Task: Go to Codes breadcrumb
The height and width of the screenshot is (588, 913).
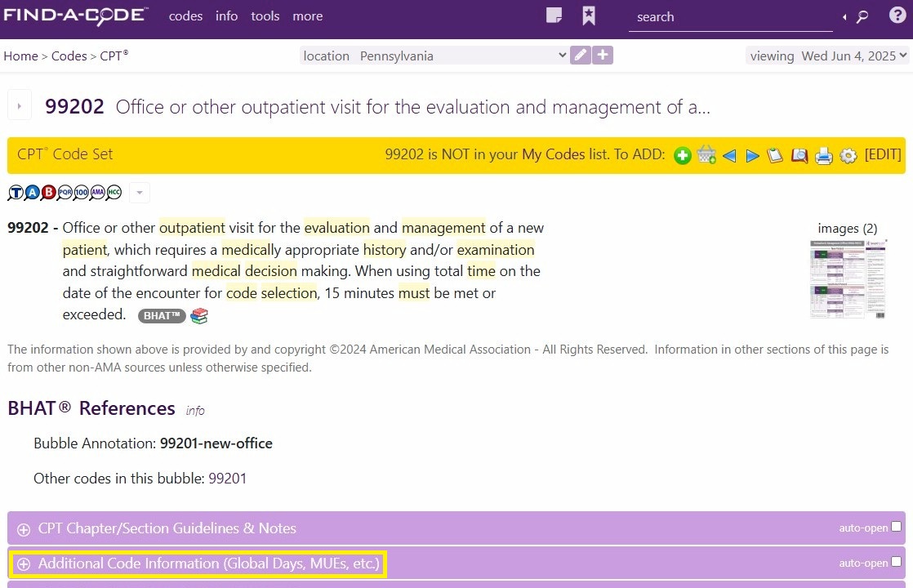Action: tap(69, 56)
